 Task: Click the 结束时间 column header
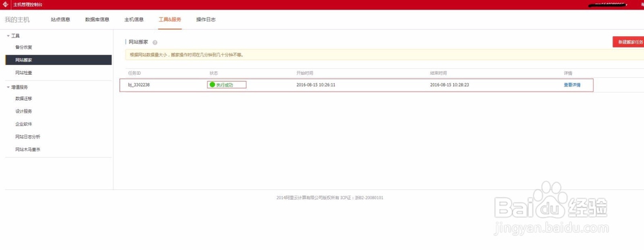point(438,73)
